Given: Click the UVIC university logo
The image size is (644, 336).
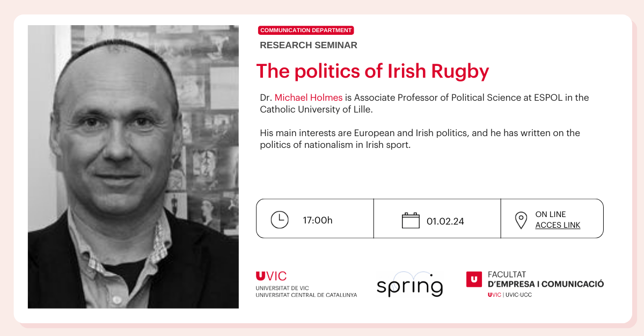Looking at the screenshot, I should [272, 277].
